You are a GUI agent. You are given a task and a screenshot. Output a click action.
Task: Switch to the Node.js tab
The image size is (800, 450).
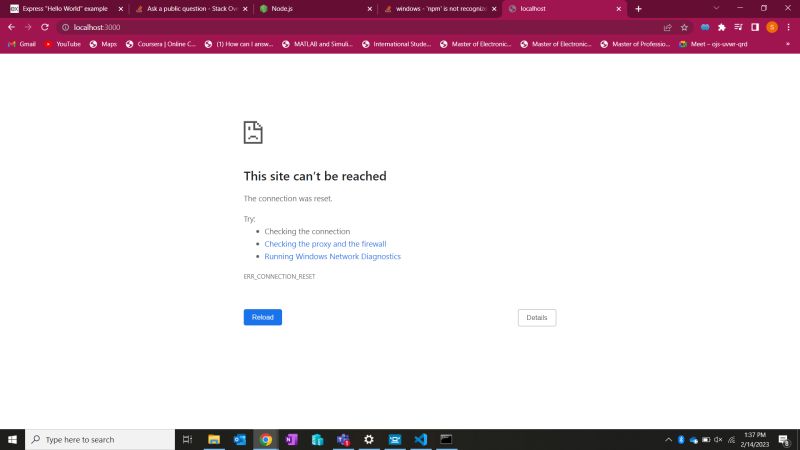[316, 9]
